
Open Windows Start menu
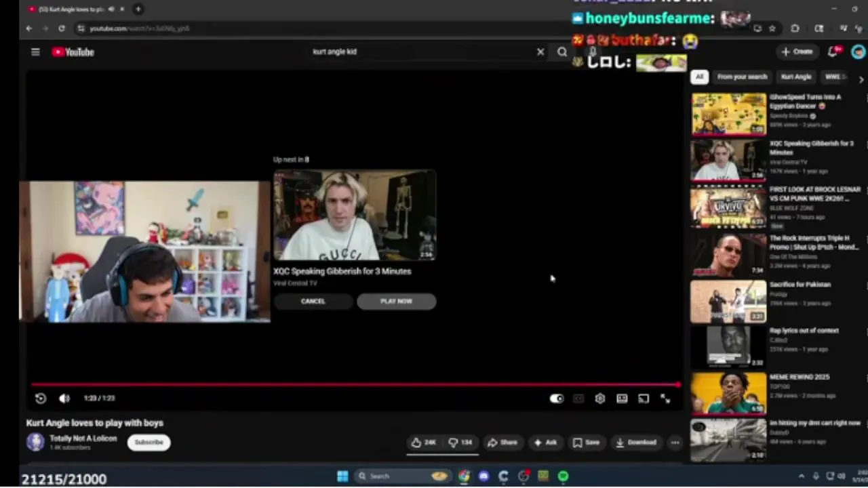coord(342,476)
